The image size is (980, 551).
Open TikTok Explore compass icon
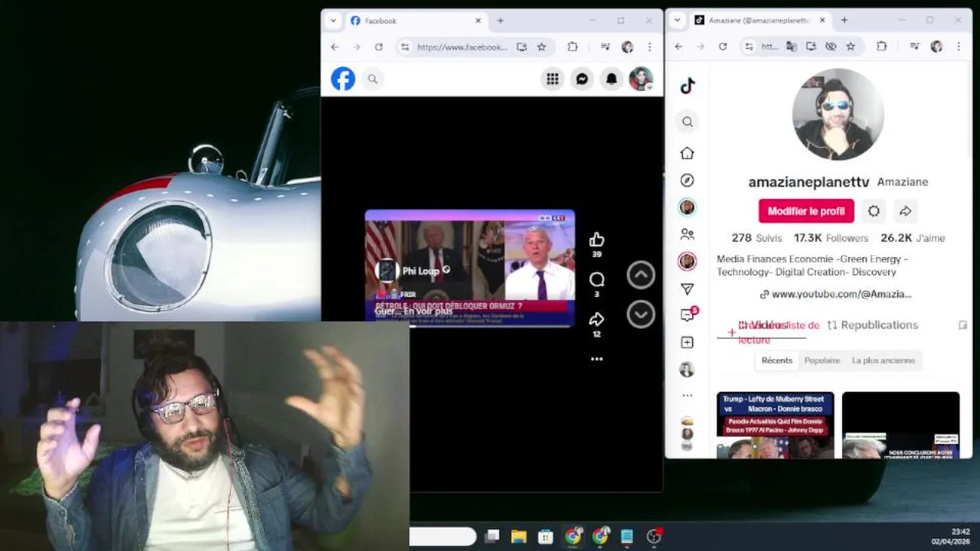[x=688, y=181]
